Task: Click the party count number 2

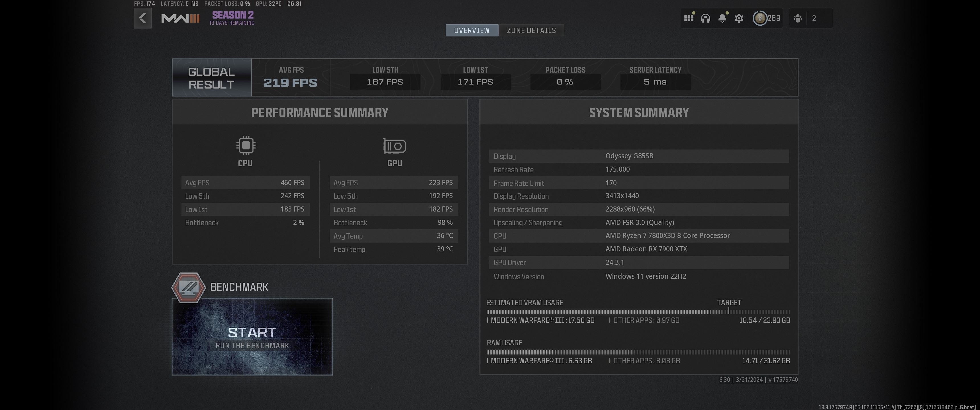Action: tap(814, 18)
